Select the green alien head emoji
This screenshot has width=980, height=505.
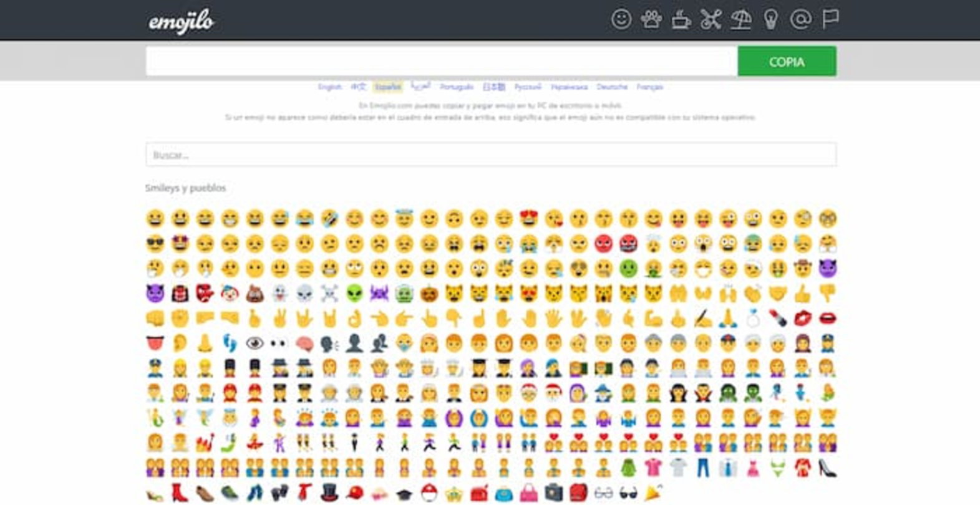(x=354, y=294)
